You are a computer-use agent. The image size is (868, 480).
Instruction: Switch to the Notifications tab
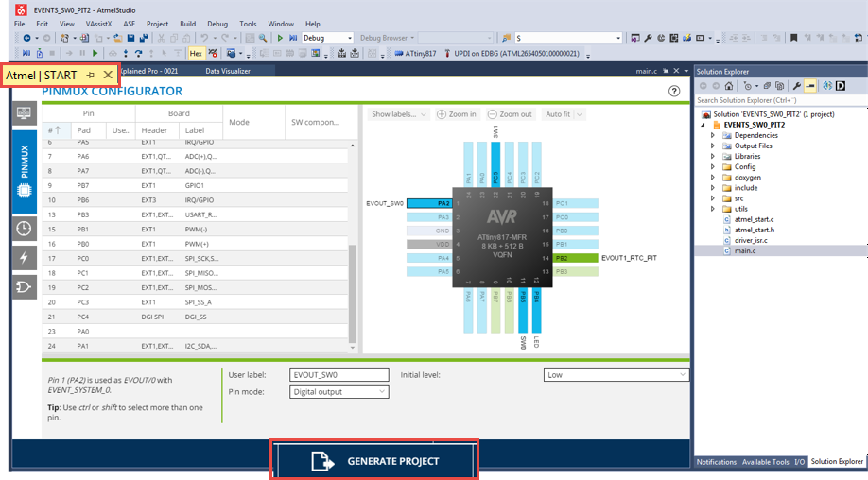click(717, 462)
